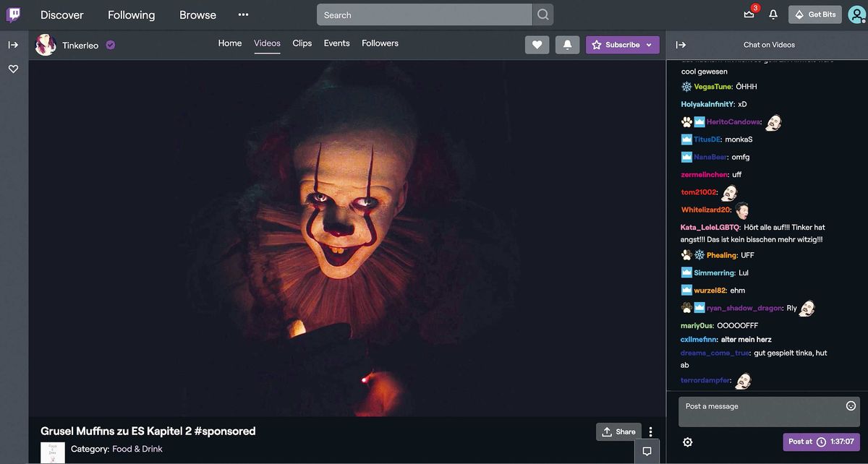
Task: Select the Videos tab
Action: click(267, 43)
